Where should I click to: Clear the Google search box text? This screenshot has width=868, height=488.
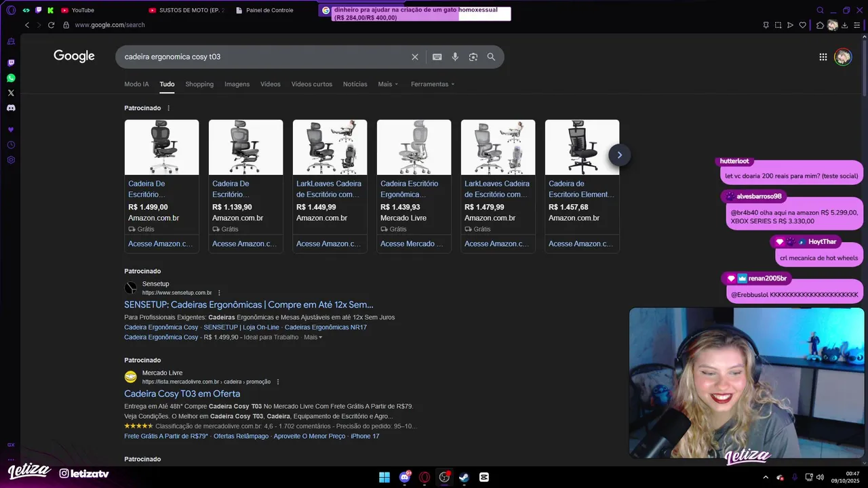point(415,57)
